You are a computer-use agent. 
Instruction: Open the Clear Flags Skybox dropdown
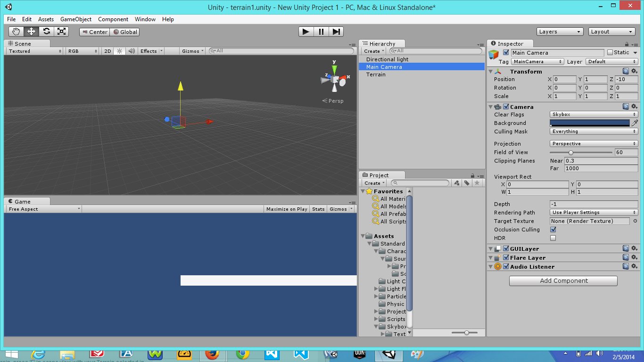[594, 115]
